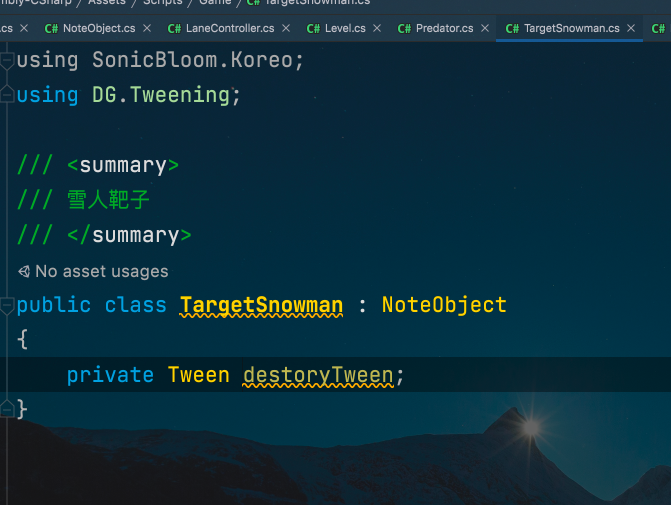Click the Unity icon beside No asset usages

tap(24, 271)
